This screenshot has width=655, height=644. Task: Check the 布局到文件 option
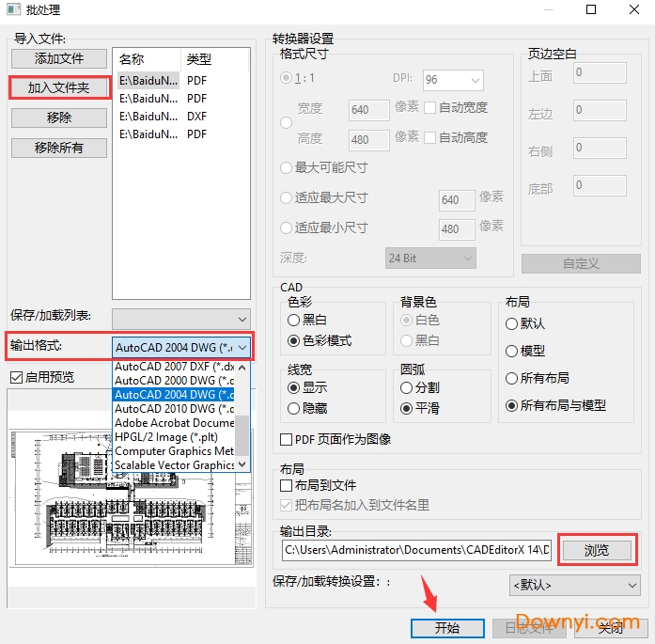(x=287, y=485)
